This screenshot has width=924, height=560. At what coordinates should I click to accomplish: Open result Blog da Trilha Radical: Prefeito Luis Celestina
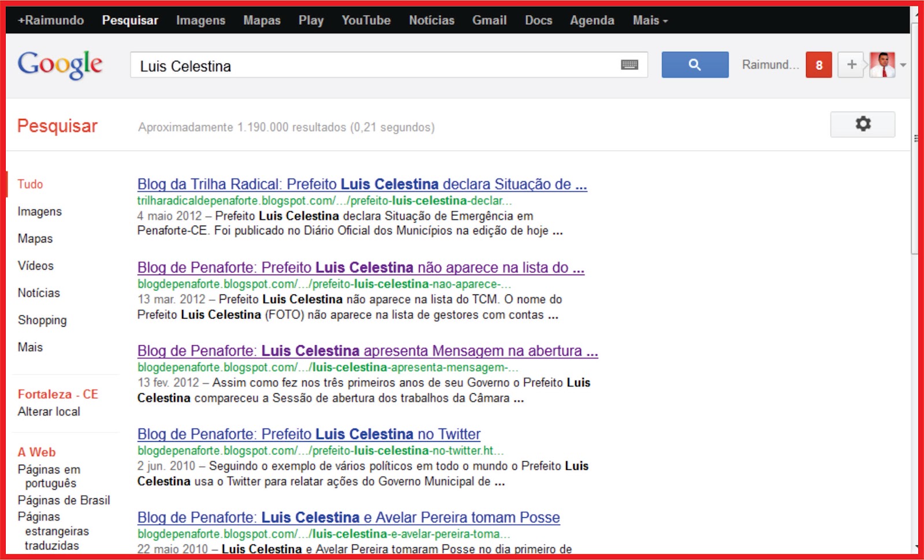point(362,184)
